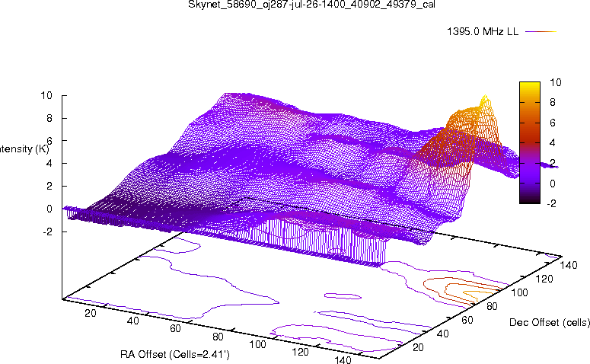Click the 0 label on the color bar

point(553,184)
